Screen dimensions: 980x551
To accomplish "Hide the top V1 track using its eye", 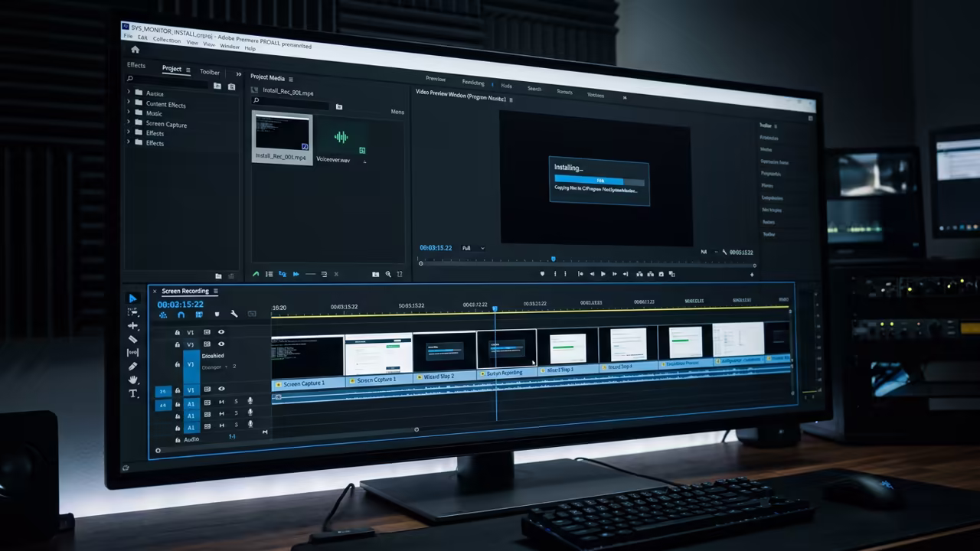I will pyautogui.click(x=221, y=332).
